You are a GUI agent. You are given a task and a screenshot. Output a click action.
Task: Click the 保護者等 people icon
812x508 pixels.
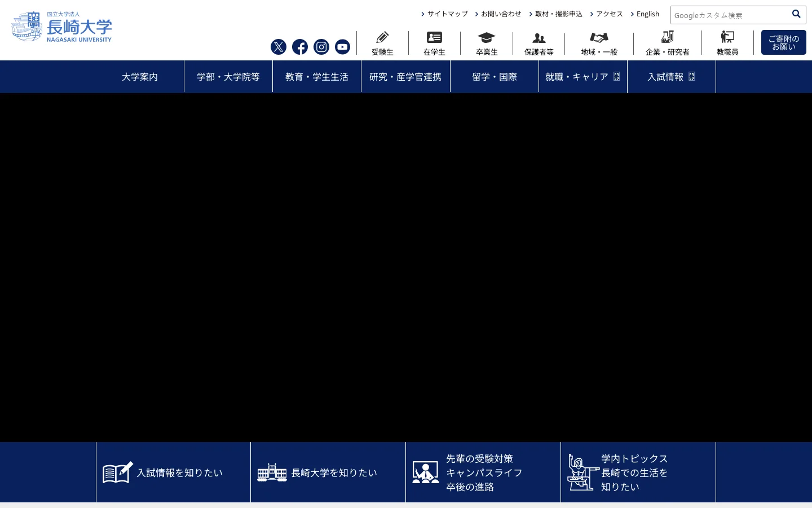(x=539, y=38)
